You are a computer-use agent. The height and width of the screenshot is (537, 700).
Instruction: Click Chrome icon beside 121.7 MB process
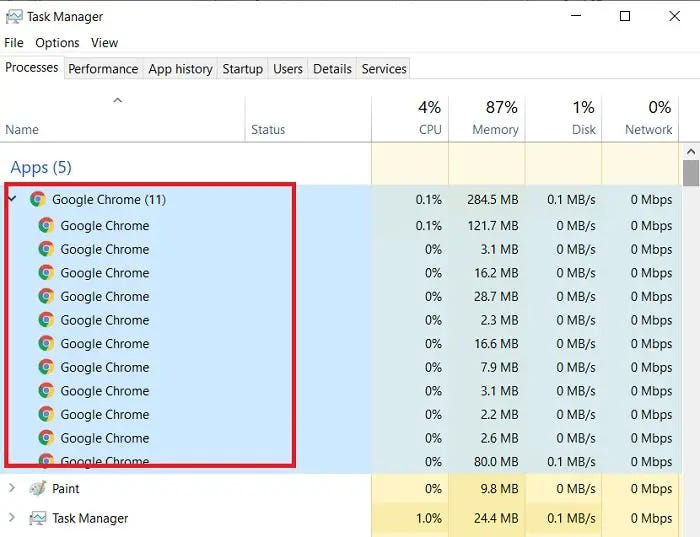[x=46, y=225]
